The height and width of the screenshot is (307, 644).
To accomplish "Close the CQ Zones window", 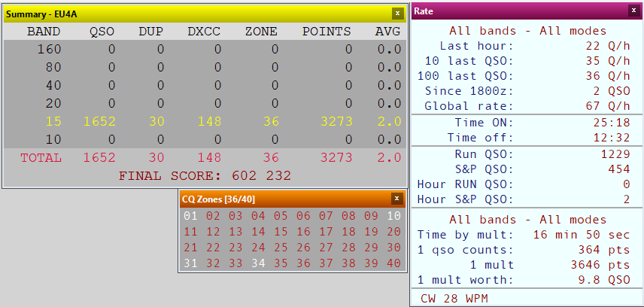I will point(396,199).
